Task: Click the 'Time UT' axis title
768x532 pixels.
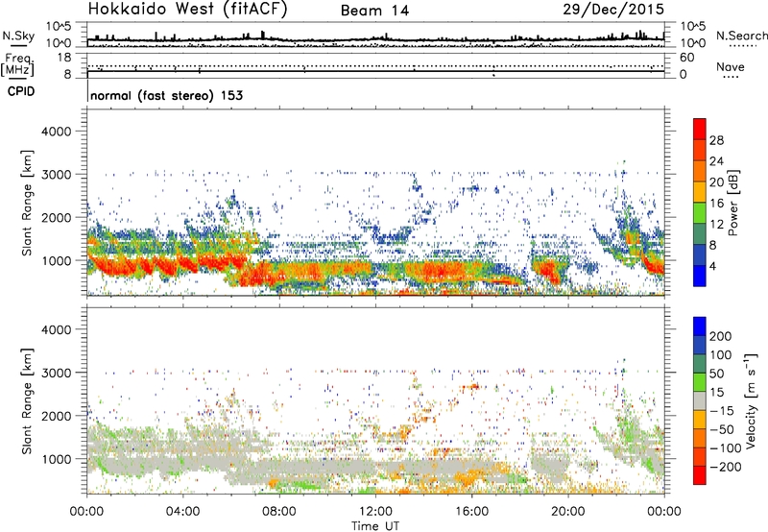Action: [375, 526]
